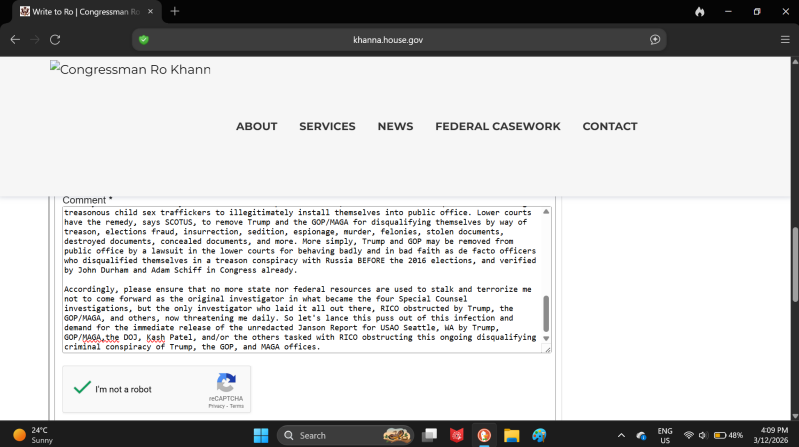The image size is (799, 447).
Task: Click the comment box scroll up arrow
Action: 546,212
